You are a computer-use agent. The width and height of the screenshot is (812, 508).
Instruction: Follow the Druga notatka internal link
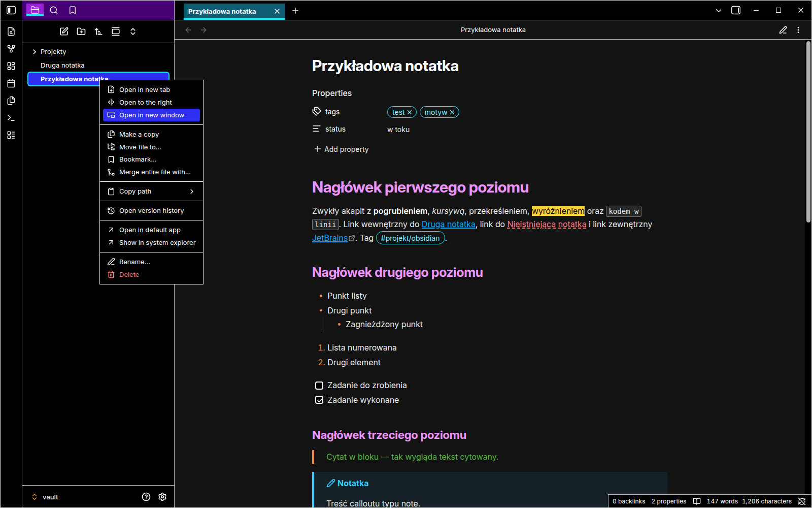click(449, 224)
